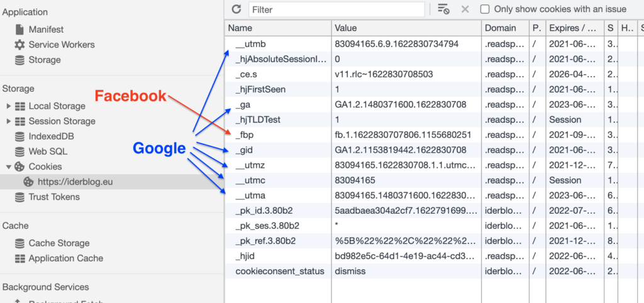
Task: Select the __utmc cookie row
Action: [434, 180]
